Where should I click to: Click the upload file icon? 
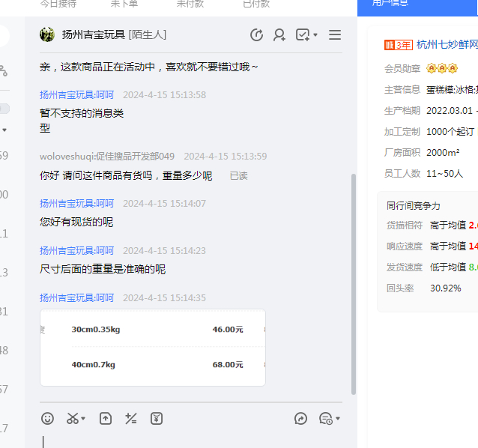pyautogui.click(x=106, y=419)
